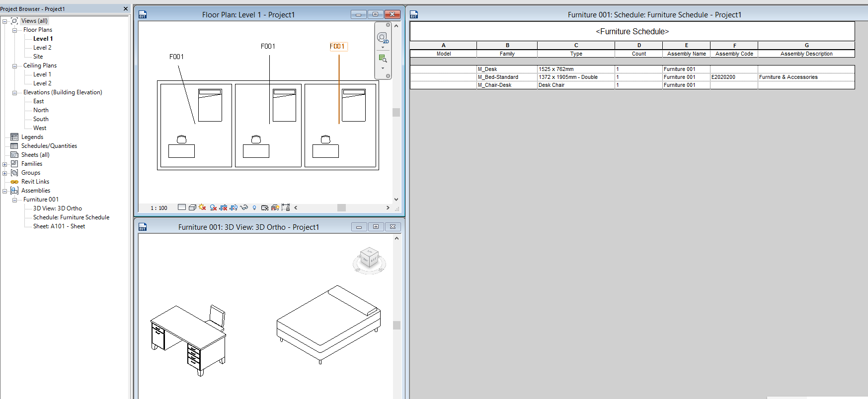Collapse the Furniture 001 assembly node
Image resolution: width=868 pixels, height=399 pixels.
pos(14,200)
